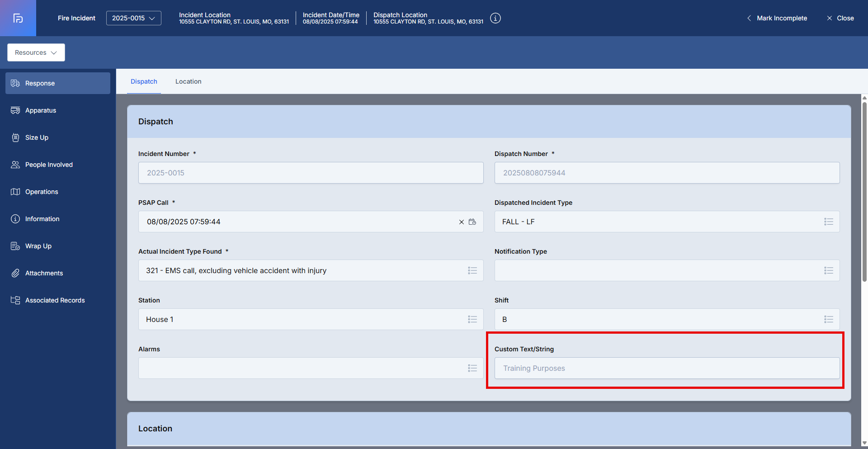Viewport: 868px width, 449px height.
Task: Click the PSAP Call date field
Action: pyautogui.click(x=311, y=222)
